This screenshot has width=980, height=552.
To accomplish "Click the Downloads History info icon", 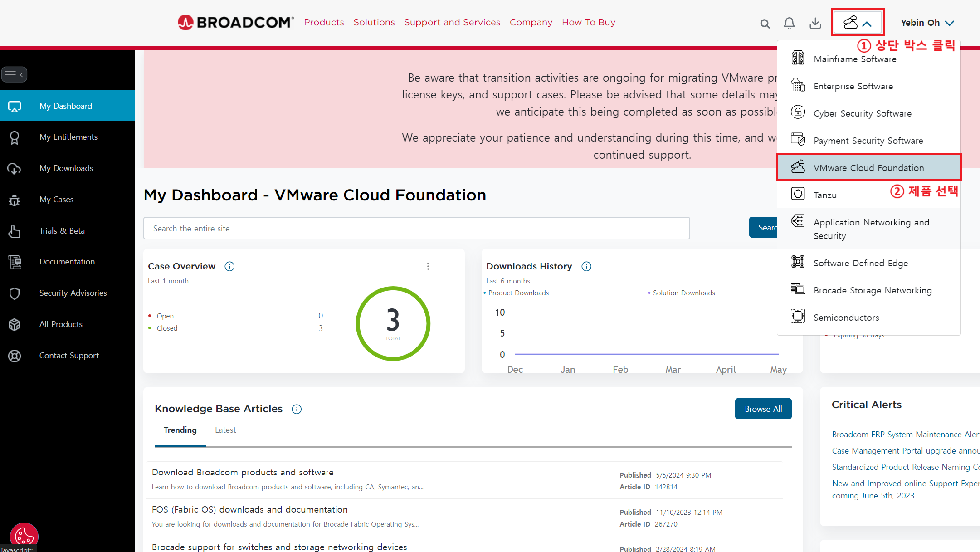I will (586, 266).
